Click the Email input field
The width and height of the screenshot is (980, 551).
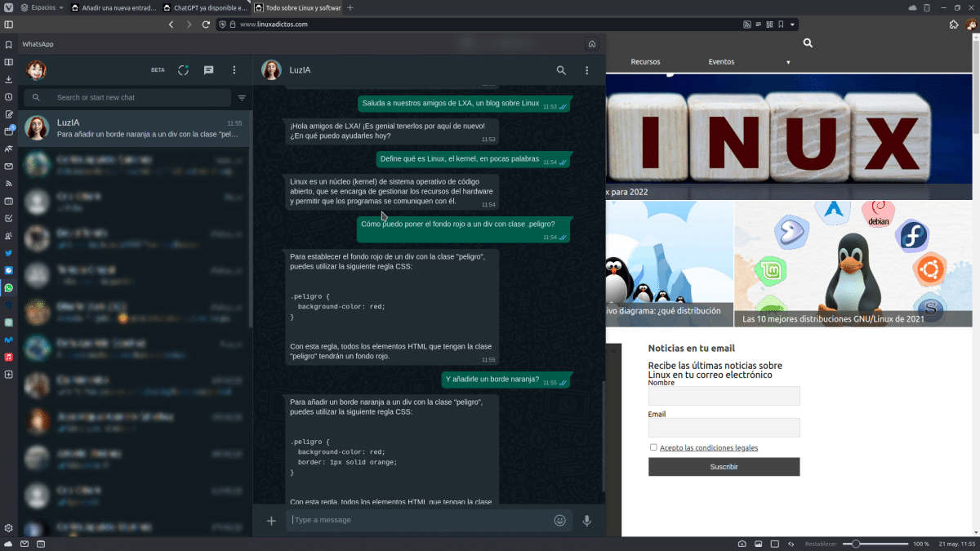(724, 427)
